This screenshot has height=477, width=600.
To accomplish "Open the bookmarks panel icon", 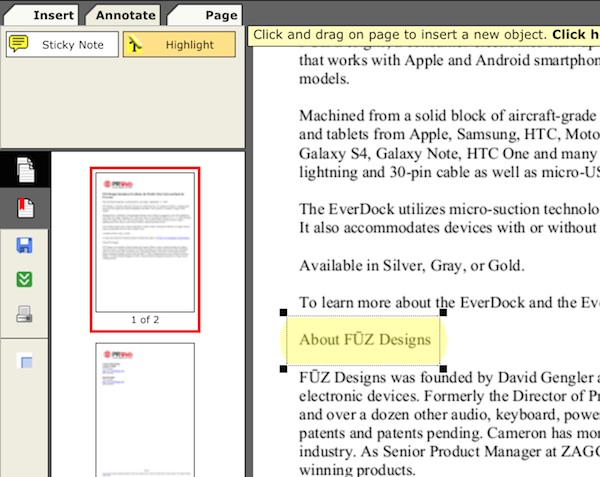I will point(25,208).
